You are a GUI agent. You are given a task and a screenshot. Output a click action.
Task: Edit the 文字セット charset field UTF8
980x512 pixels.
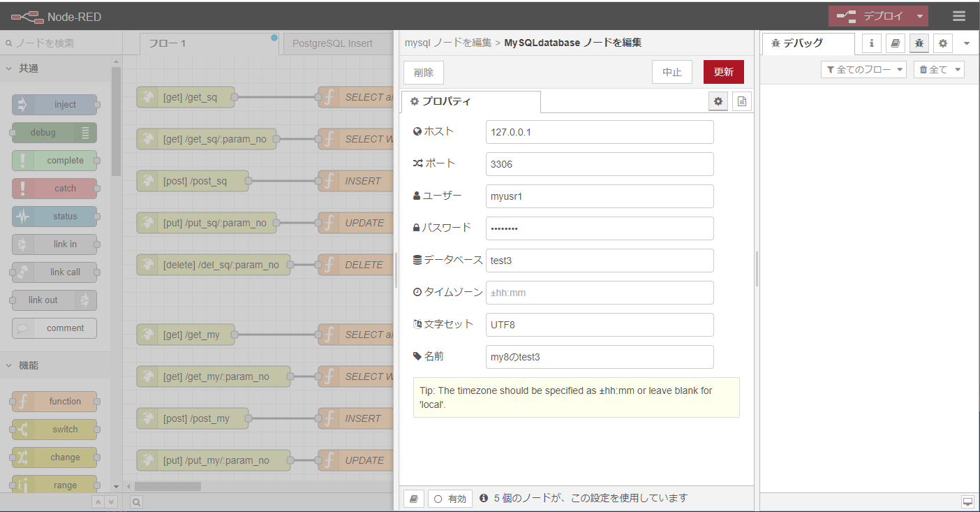[600, 325]
